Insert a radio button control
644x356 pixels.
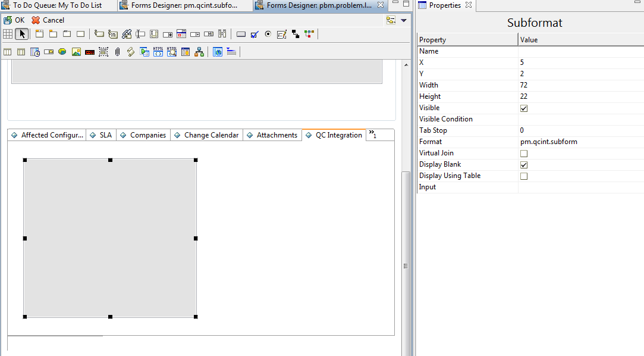pyautogui.click(x=268, y=34)
